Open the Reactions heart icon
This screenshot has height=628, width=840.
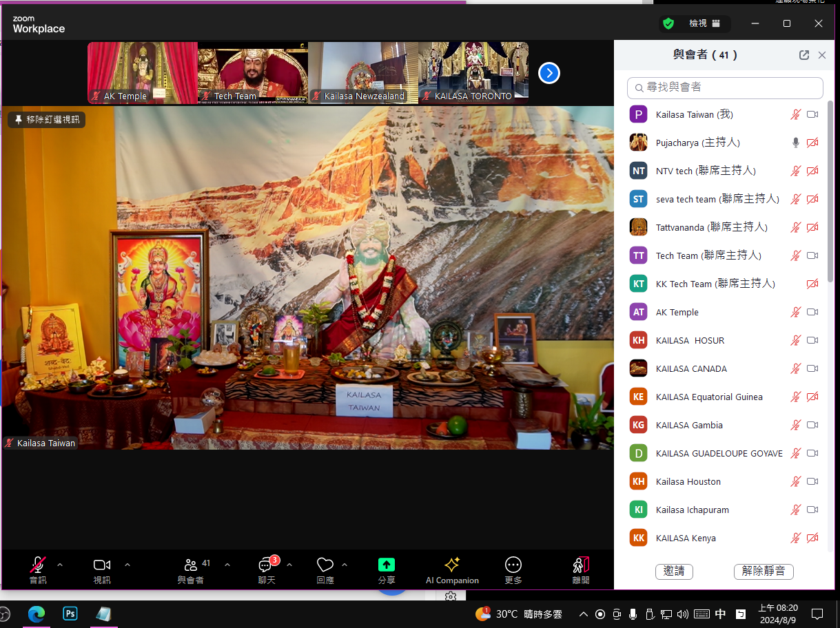point(325,565)
